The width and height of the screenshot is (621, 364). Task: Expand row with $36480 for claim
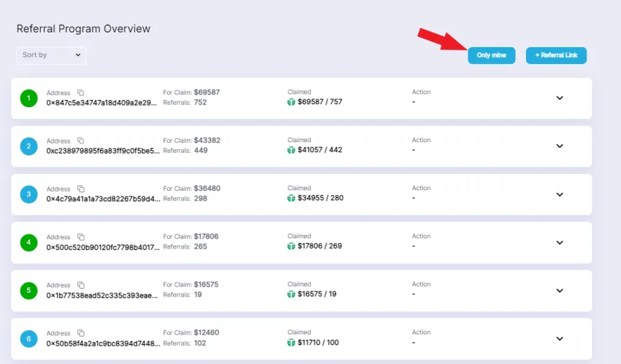(x=560, y=194)
